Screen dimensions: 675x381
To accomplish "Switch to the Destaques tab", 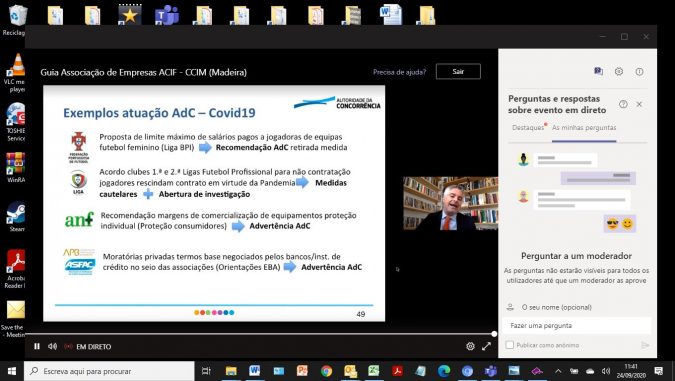I will [x=528, y=127].
